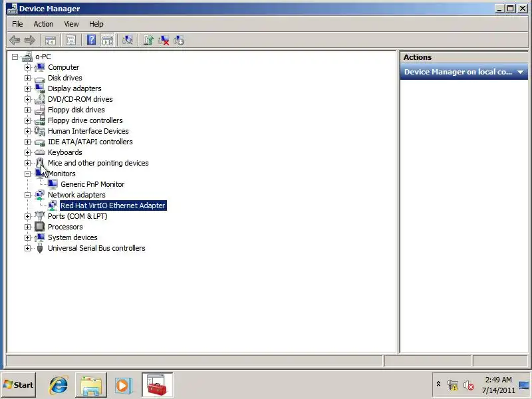The height and width of the screenshot is (399, 532).
Task: Click the Show desktop tray icon
Action: (x=525, y=385)
